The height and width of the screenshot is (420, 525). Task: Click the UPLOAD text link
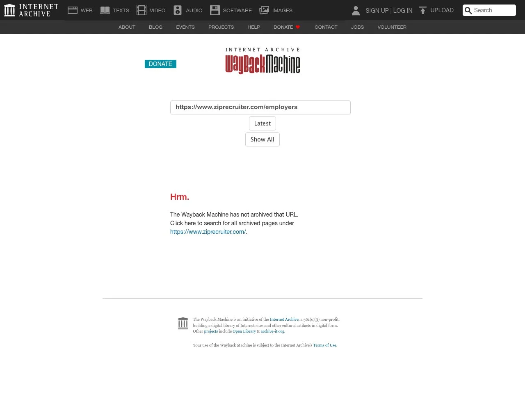coord(442,10)
